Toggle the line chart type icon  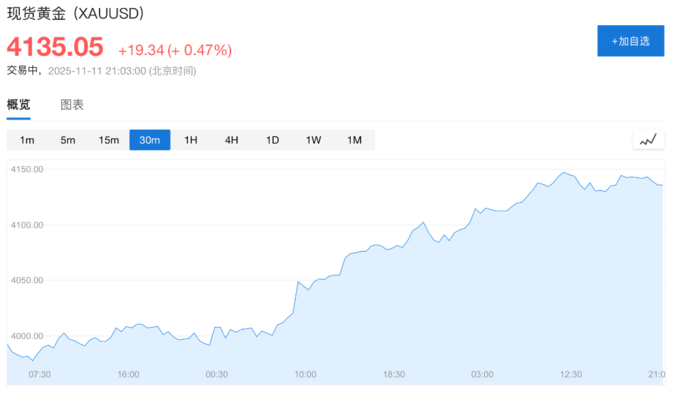click(648, 140)
